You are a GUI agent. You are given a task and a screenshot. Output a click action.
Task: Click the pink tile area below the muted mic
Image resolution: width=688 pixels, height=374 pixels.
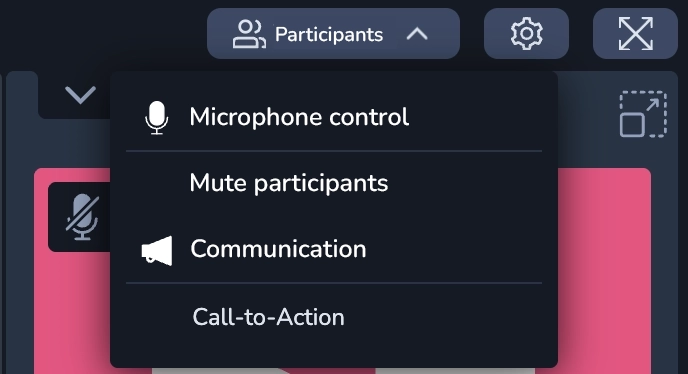coord(72,313)
